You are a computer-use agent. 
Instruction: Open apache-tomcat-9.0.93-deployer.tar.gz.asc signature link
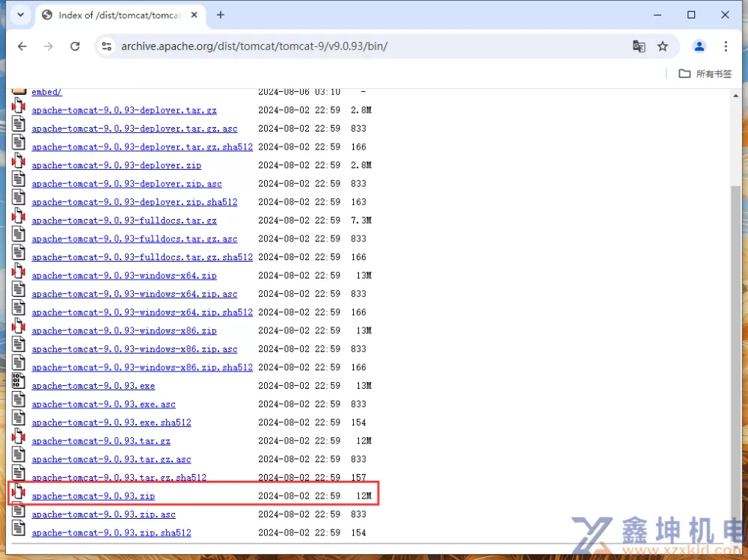coord(134,129)
